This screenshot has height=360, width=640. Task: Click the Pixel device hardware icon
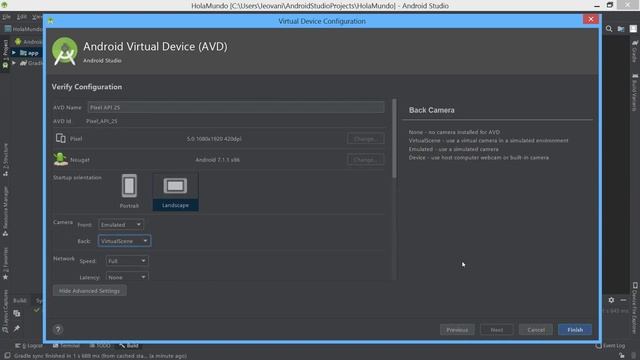61,138
